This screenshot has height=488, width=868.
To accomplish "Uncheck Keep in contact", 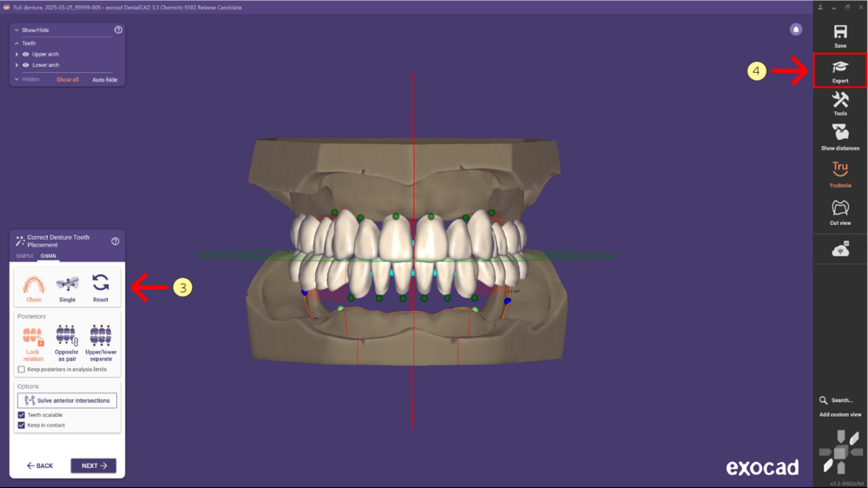I will pos(22,425).
